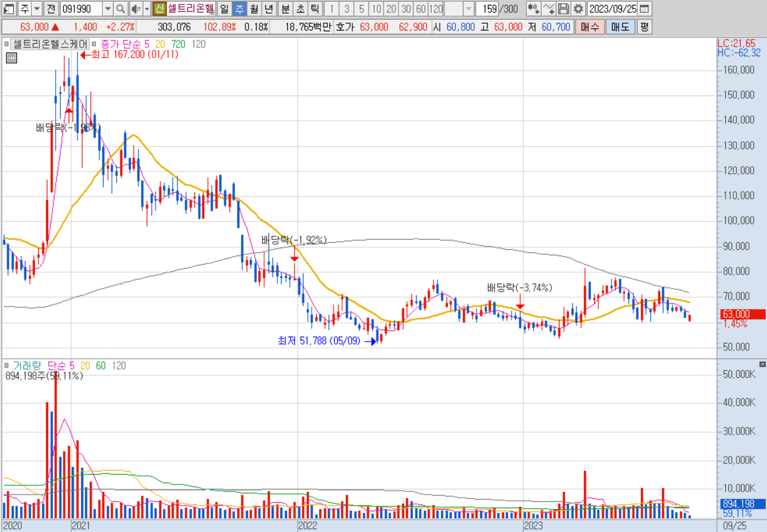The width and height of the screenshot is (767, 532).
Task: Open the add line indicator tool
Action: point(548,9)
